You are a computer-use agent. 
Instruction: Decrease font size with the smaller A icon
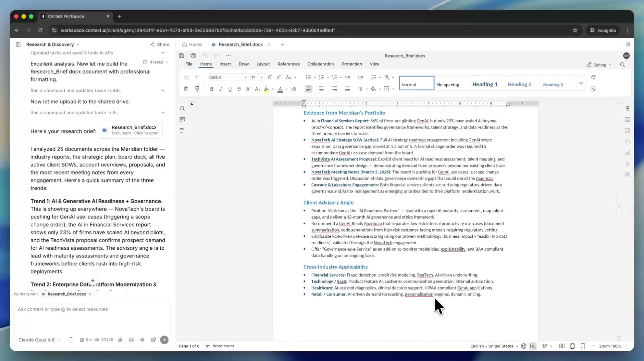pos(279,77)
